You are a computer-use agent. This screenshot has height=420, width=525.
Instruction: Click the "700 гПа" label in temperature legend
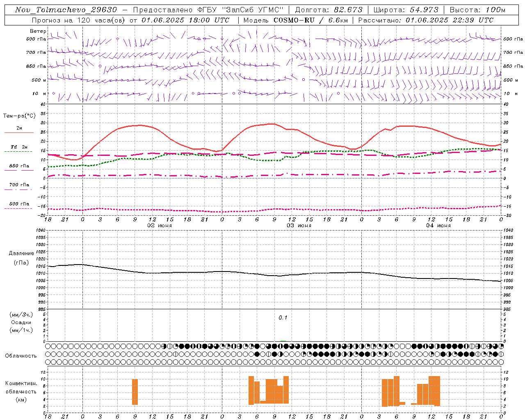(x=19, y=185)
